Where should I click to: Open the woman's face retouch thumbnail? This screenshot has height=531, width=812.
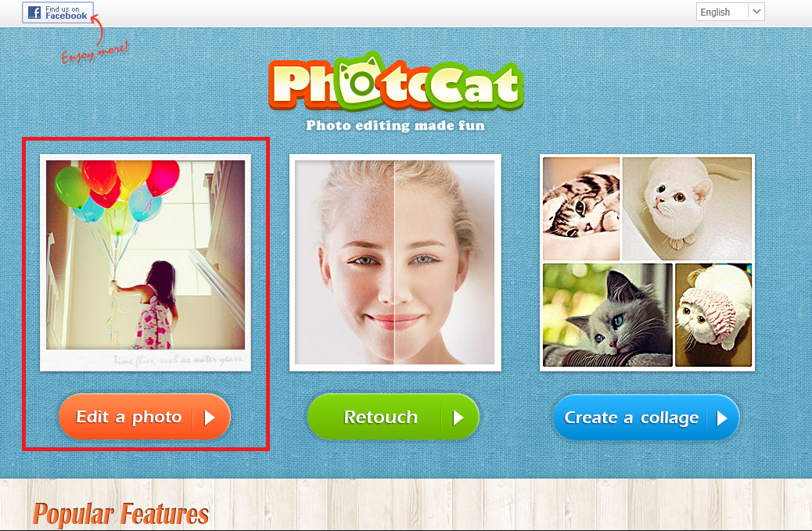[394, 263]
